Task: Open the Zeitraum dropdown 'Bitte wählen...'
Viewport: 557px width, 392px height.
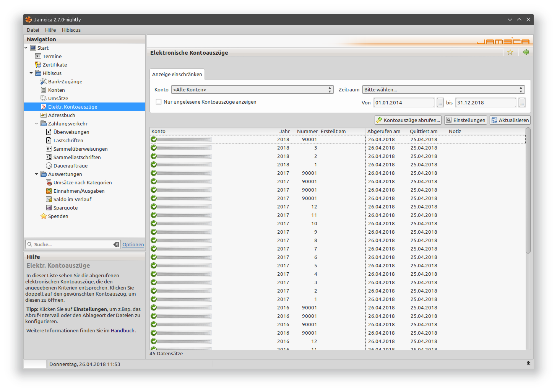Action: 443,89
